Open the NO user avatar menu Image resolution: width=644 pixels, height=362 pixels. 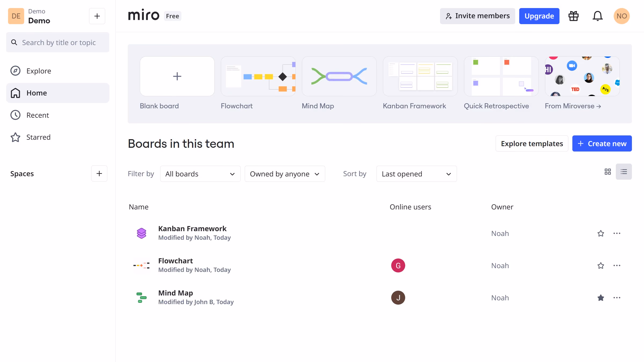621,16
